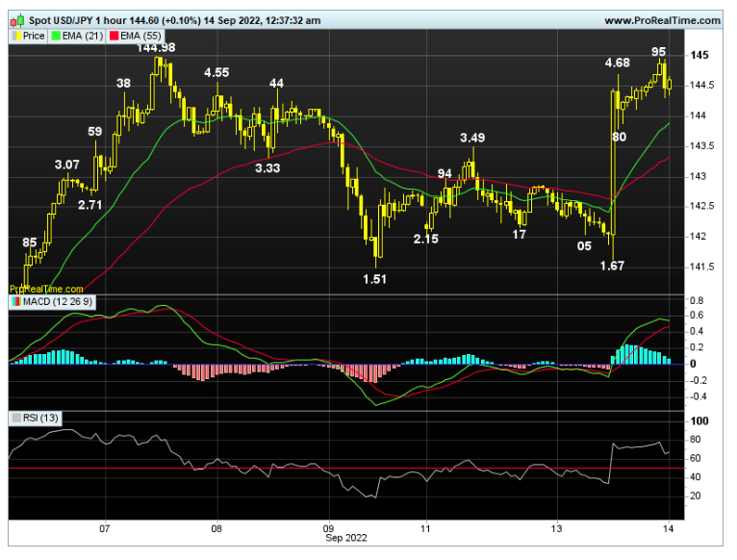Click the 05 annotation near recent low
Screen dimensions: 737x560
584,246
